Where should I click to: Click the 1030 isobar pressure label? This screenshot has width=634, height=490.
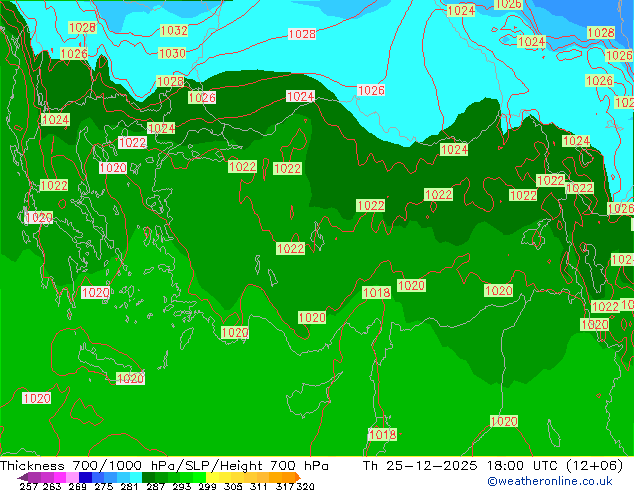point(172,53)
